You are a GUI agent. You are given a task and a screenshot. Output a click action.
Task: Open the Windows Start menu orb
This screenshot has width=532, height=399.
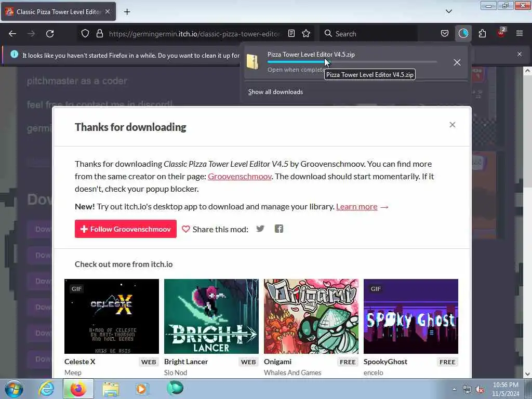pyautogui.click(x=14, y=389)
